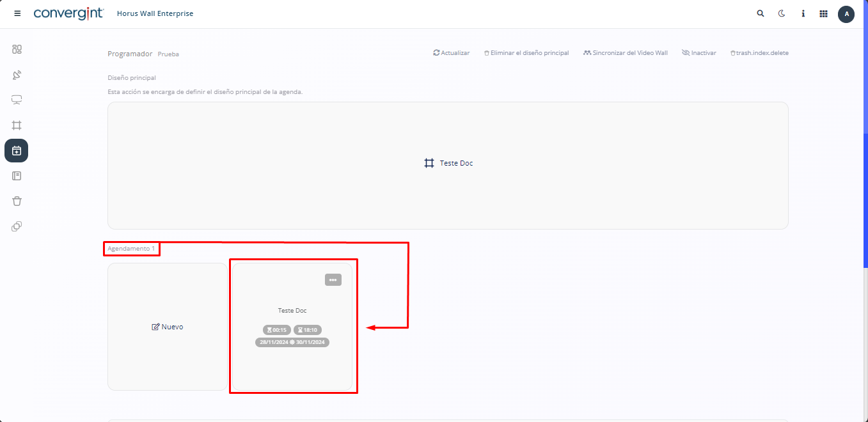This screenshot has width=868, height=422.
Task: Expand the apps grid menu
Action: point(824,13)
